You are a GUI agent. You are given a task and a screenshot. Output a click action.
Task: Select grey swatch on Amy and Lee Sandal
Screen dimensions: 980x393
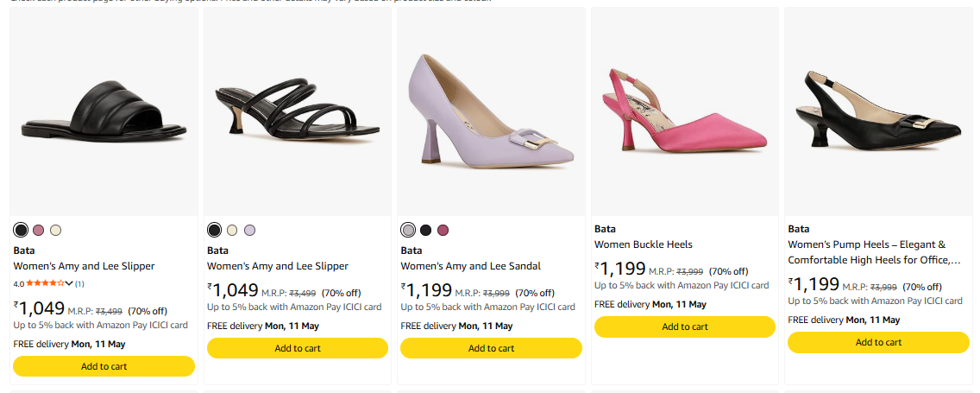[408, 231]
